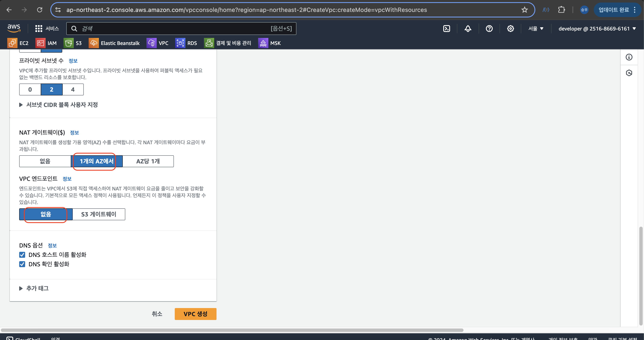Select S3 게이트웨이 endpoint option

click(x=99, y=214)
